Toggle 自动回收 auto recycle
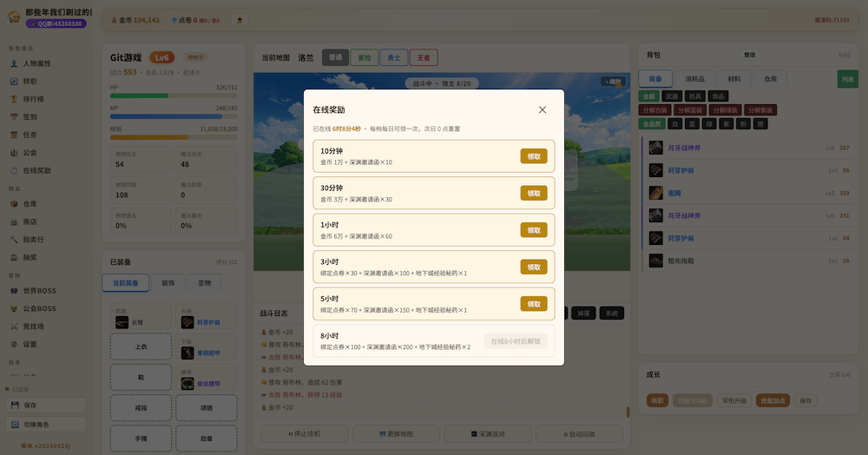Image resolution: width=868 pixels, height=455 pixels. (x=579, y=434)
